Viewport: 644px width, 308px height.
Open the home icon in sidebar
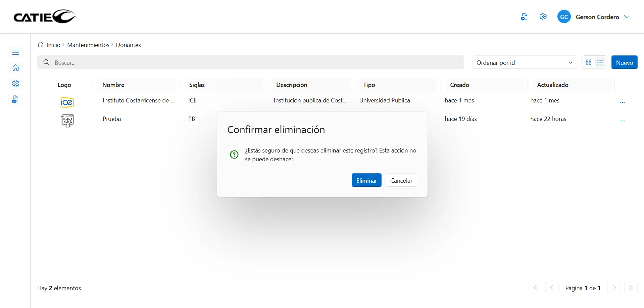(15, 68)
